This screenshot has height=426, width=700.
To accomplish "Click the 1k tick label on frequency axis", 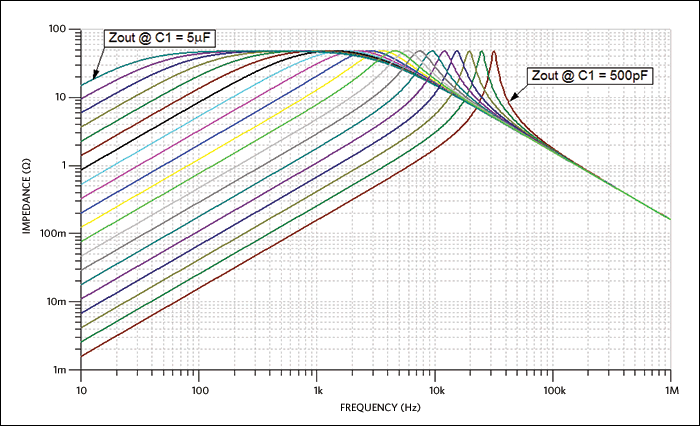I will [317, 386].
